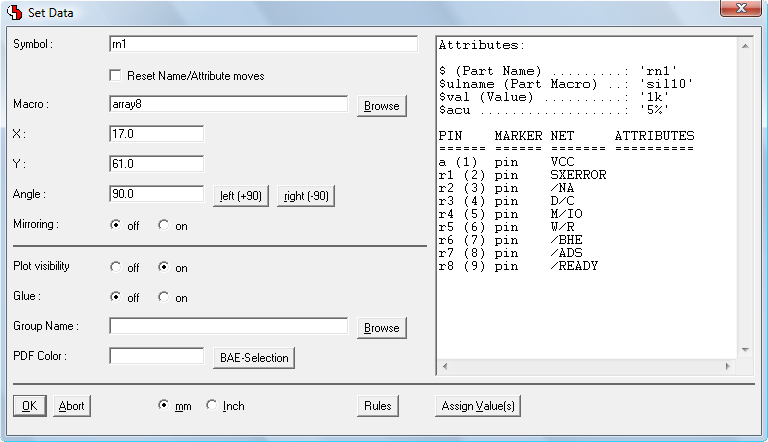Open BAE-Selection for PDF color
The width and height of the screenshot is (768, 442).
(x=252, y=358)
